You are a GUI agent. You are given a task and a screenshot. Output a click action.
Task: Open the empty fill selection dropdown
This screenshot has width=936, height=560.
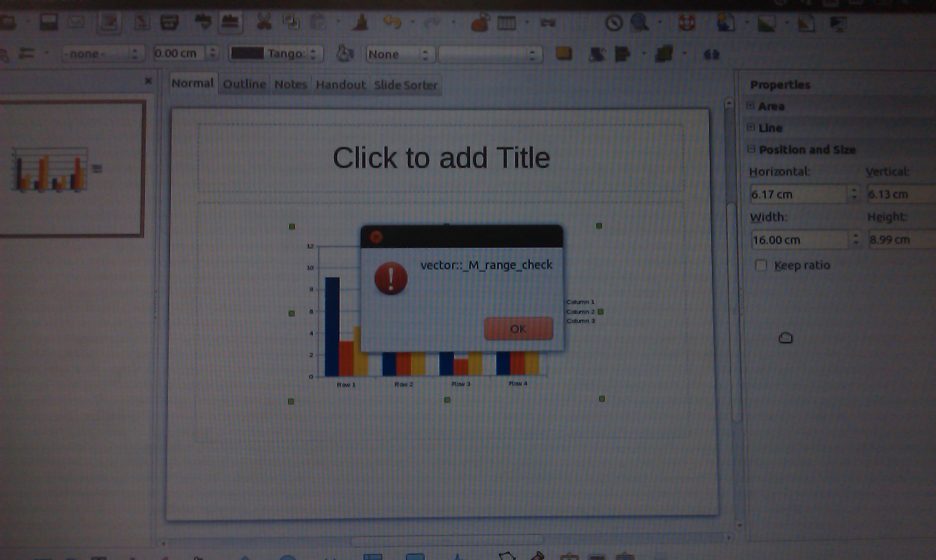tap(490, 54)
